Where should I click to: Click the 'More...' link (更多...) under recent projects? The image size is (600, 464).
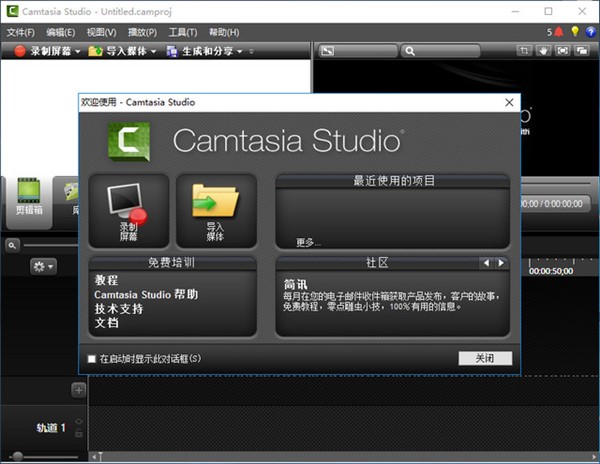(309, 242)
